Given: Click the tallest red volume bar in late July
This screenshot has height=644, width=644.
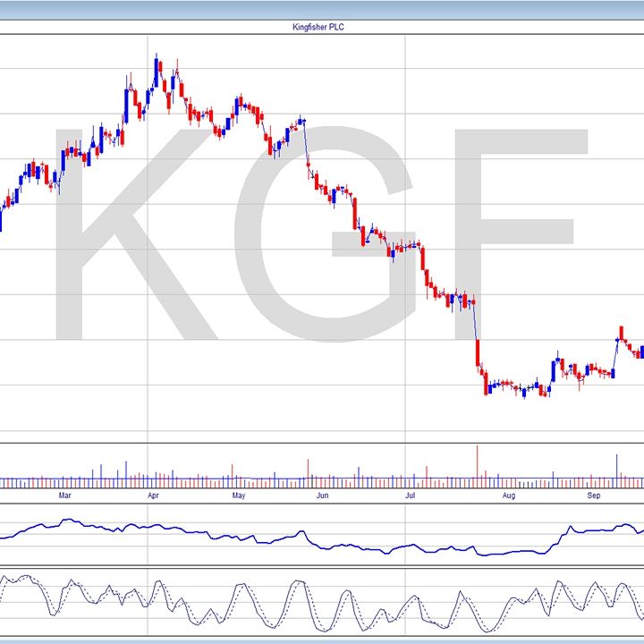Looking at the screenshot, I should pyautogui.click(x=477, y=463).
